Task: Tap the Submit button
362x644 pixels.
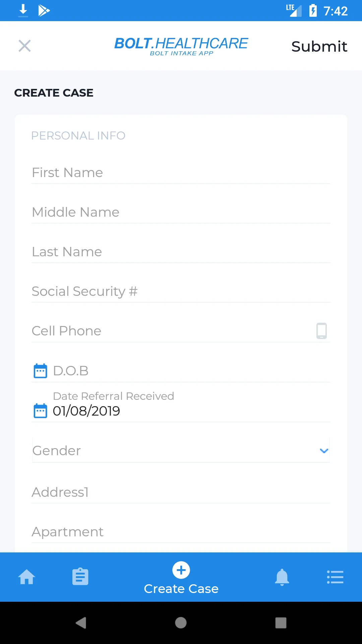Action: tap(319, 46)
